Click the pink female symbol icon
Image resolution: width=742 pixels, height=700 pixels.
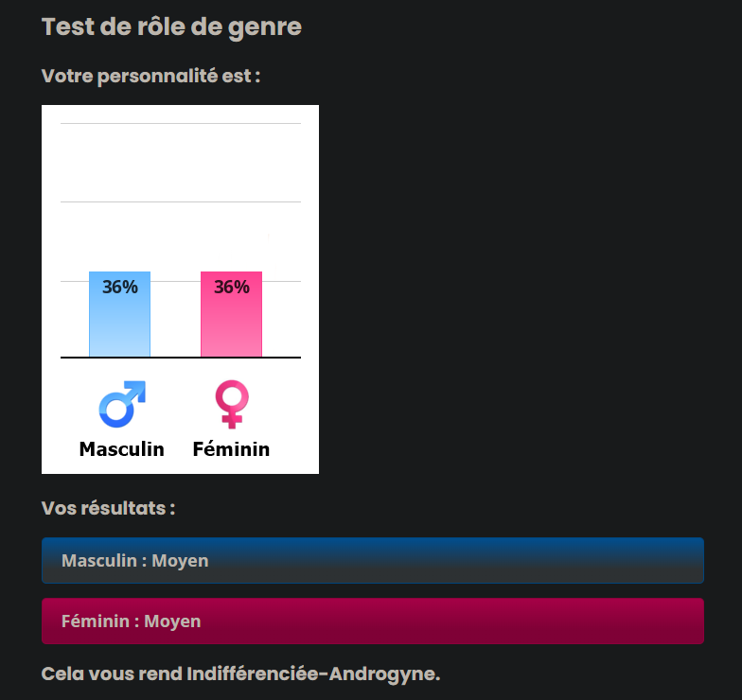(x=230, y=404)
